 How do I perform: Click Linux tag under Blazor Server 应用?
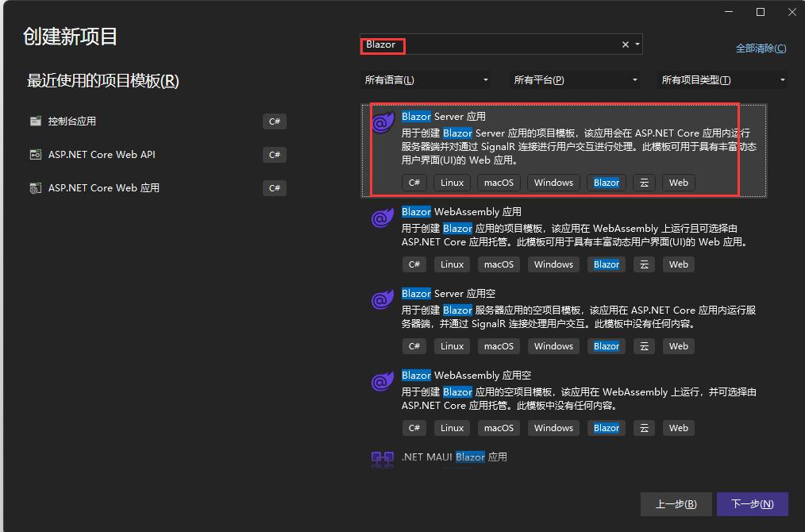tap(452, 183)
